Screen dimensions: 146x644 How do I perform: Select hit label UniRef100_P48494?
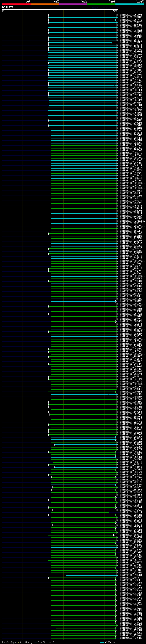pos(131,115)
